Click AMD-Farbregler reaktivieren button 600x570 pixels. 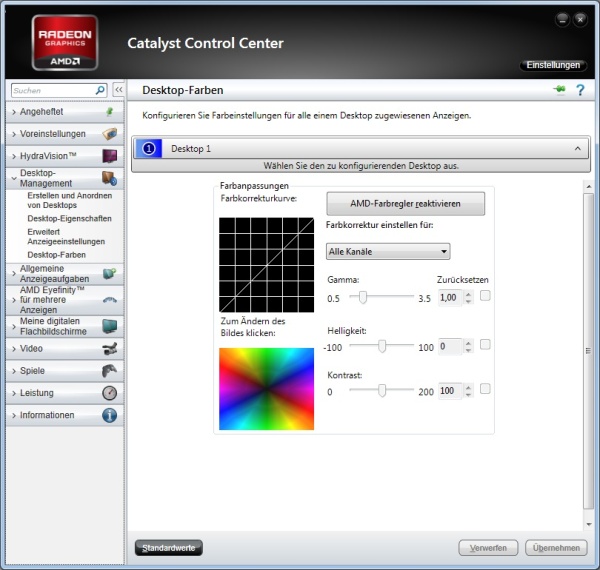click(405, 204)
